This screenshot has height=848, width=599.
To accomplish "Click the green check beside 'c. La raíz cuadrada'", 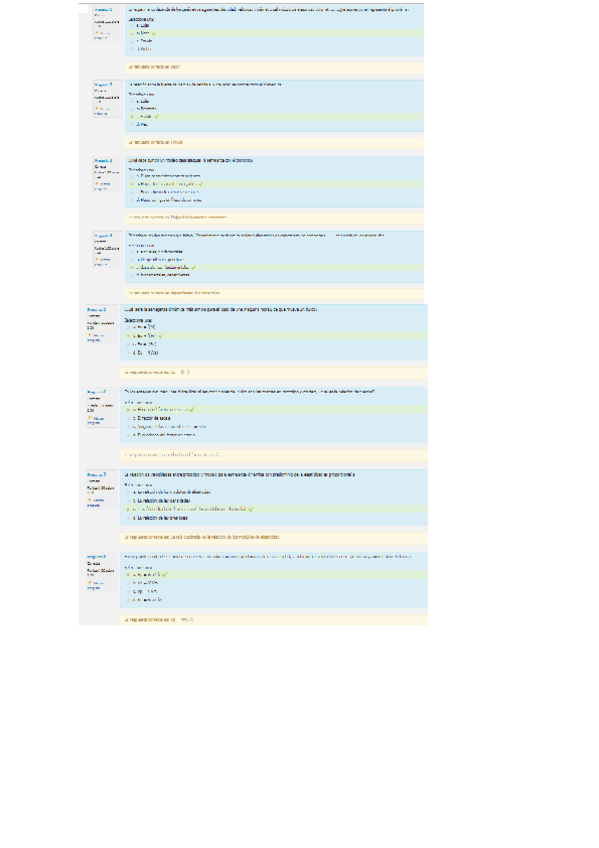I will click(251, 509).
